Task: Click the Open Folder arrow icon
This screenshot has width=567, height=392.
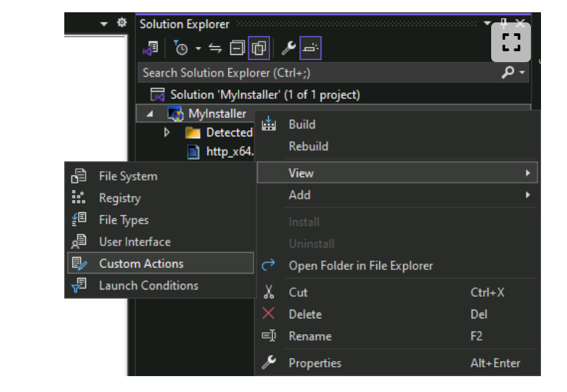Action: (x=268, y=265)
